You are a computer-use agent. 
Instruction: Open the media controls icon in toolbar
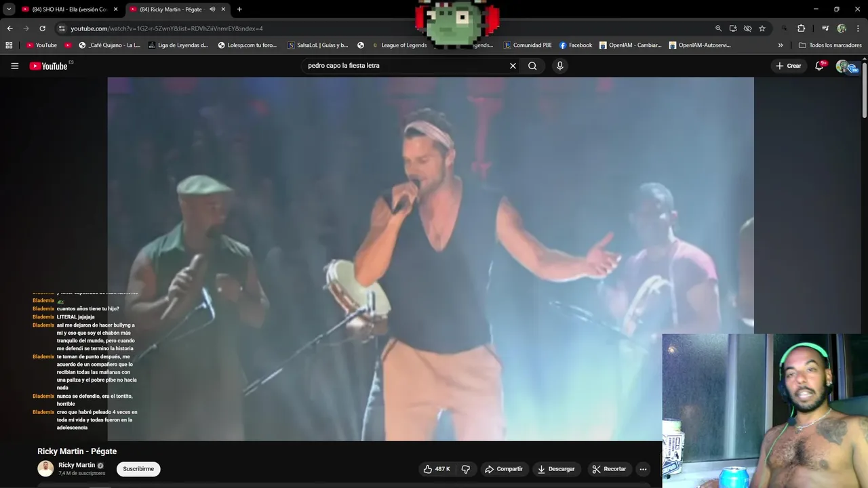[825, 28]
